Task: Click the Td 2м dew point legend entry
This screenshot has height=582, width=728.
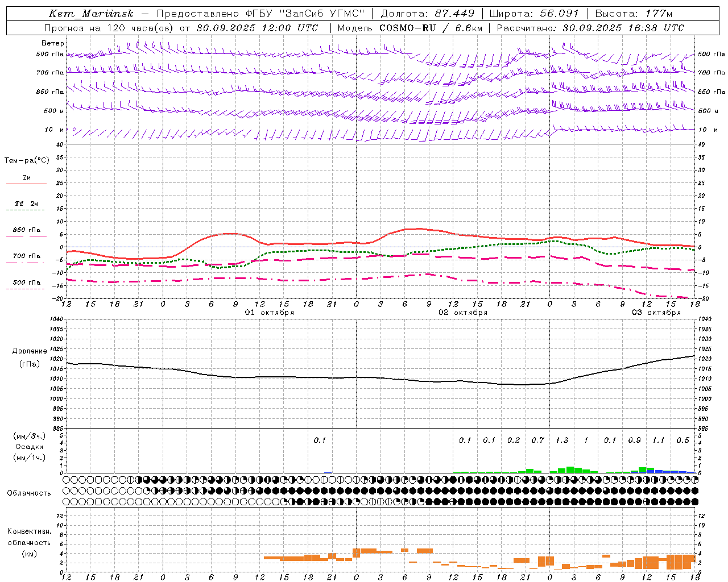Action: coord(26,203)
